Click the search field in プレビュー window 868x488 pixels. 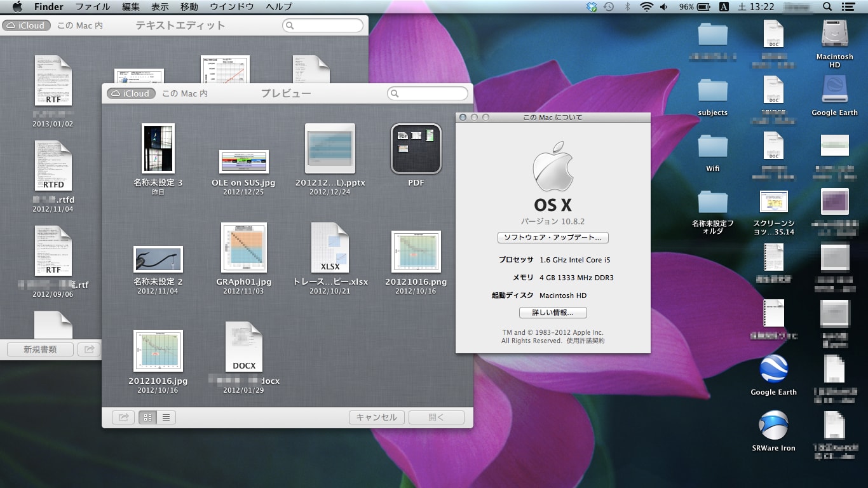(428, 93)
